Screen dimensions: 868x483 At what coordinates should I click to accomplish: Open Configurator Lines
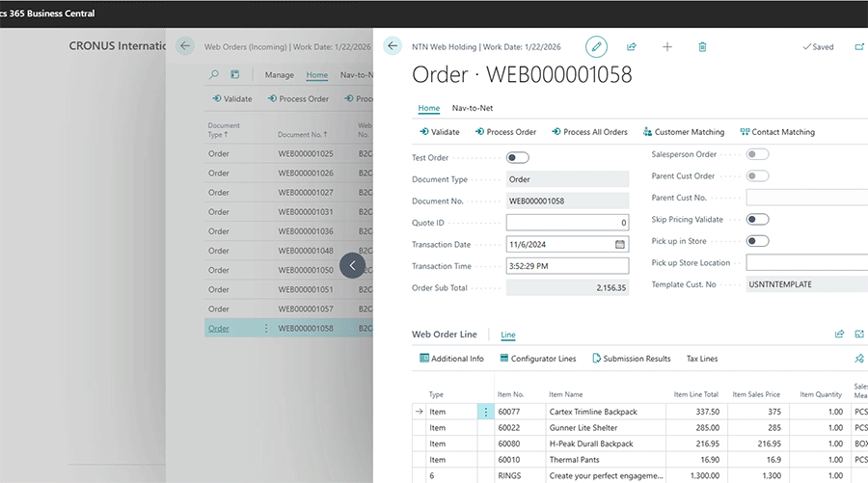pyautogui.click(x=538, y=359)
